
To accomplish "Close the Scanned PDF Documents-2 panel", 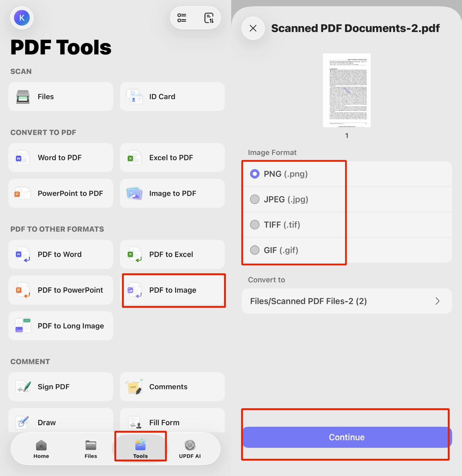I will click(x=253, y=28).
